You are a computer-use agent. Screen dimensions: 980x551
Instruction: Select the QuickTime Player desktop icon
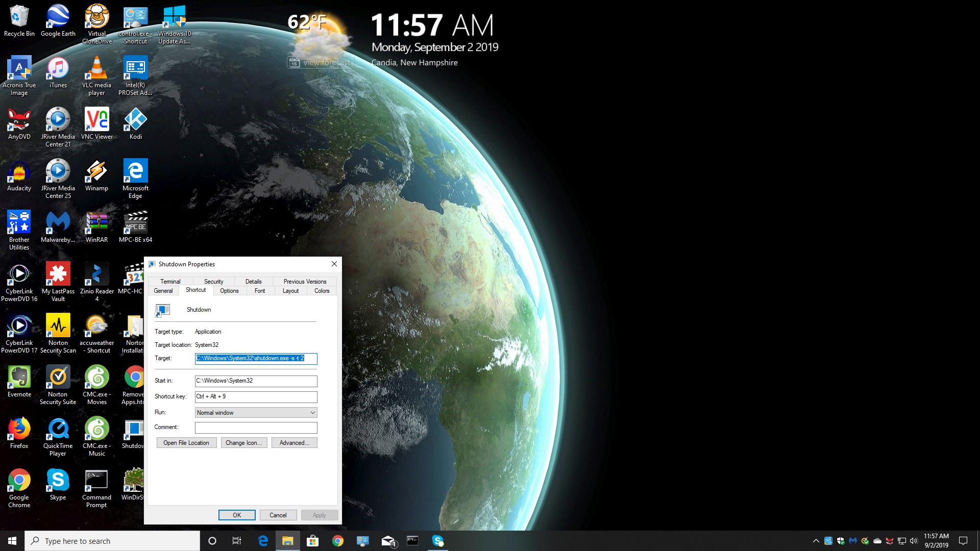[x=58, y=436]
